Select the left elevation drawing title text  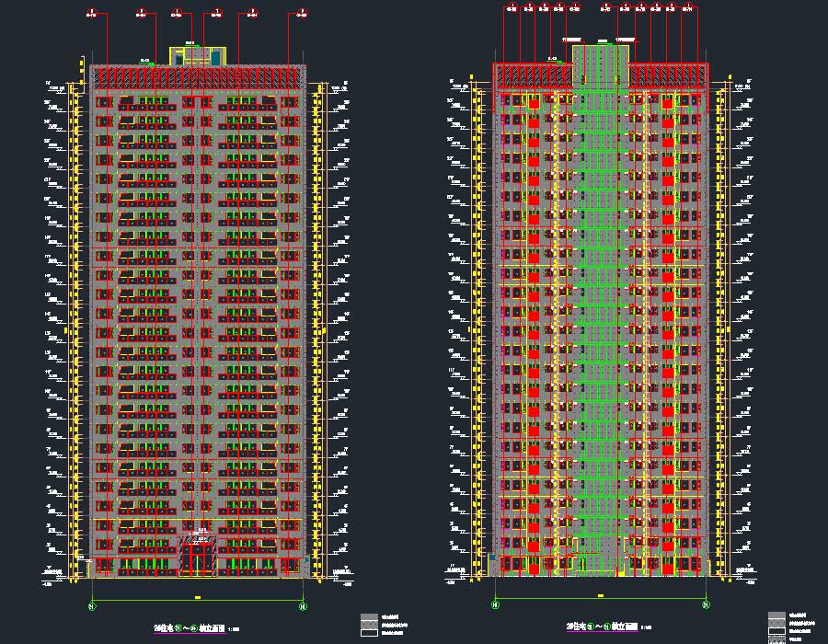pyautogui.click(x=197, y=628)
